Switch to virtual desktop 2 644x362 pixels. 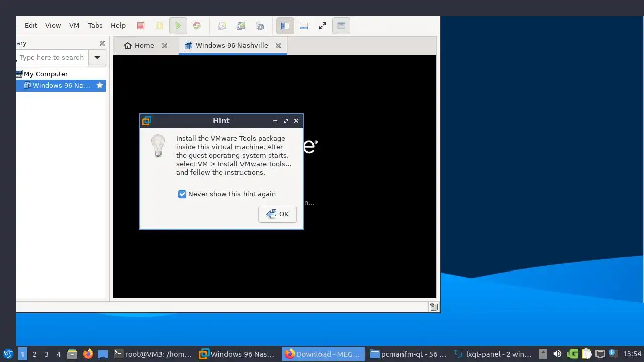[34, 354]
